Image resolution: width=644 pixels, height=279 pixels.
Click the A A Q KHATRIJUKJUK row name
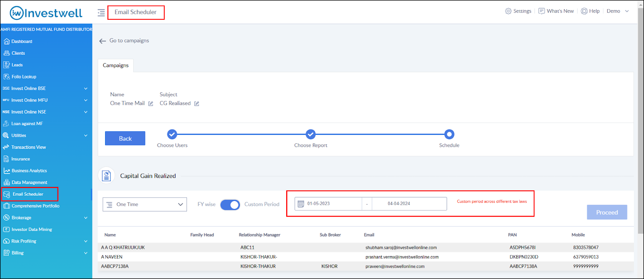123,248
